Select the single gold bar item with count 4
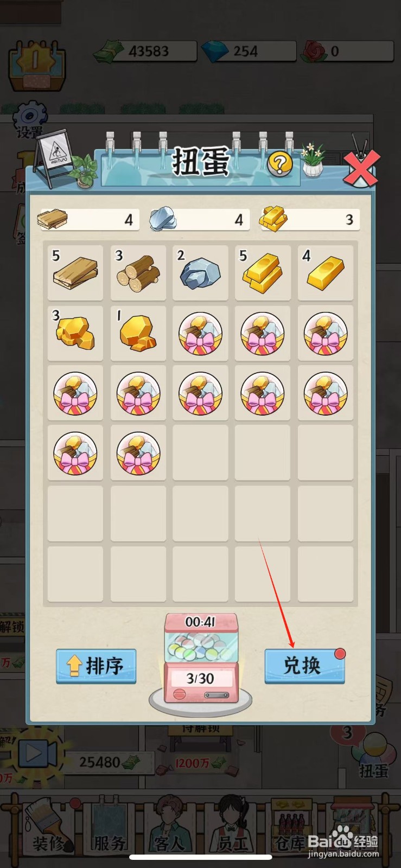The image size is (401, 868). coord(326,273)
